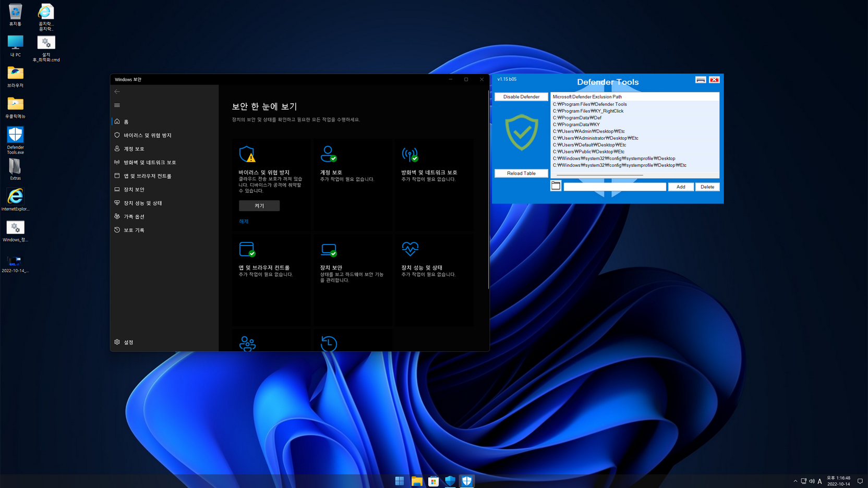Image resolution: width=868 pixels, height=488 pixels.
Task: Click Defender Tools taskbar icon
Action: tap(467, 481)
